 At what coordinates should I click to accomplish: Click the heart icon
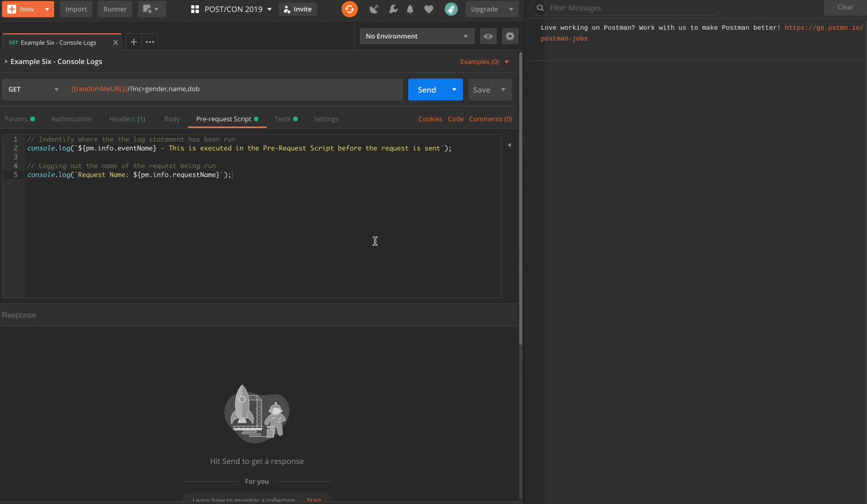pyautogui.click(x=429, y=9)
